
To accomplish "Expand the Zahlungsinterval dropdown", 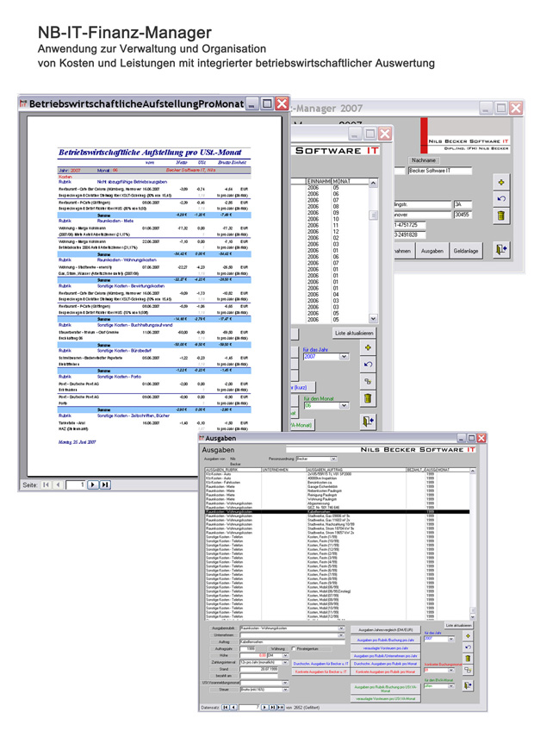I will click(x=285, y=662).
